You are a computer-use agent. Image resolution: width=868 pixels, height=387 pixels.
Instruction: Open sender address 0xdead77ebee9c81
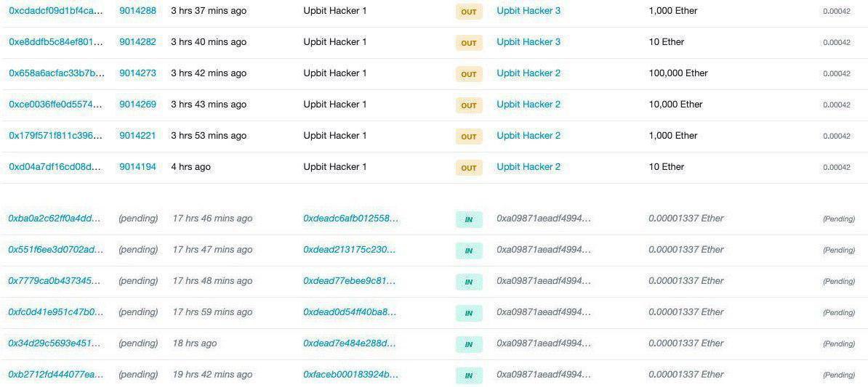[x=350, y=281]
